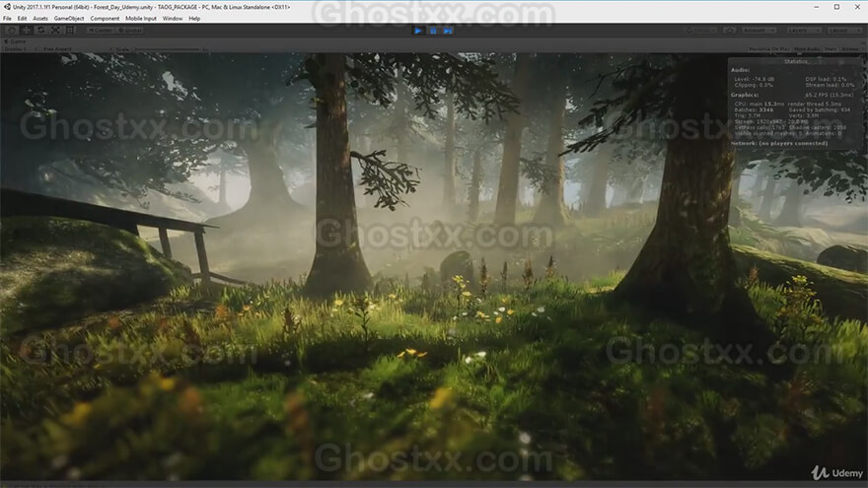The image size is (868, 488).
Task: Open the Window menu
Action: click(173, 19)
